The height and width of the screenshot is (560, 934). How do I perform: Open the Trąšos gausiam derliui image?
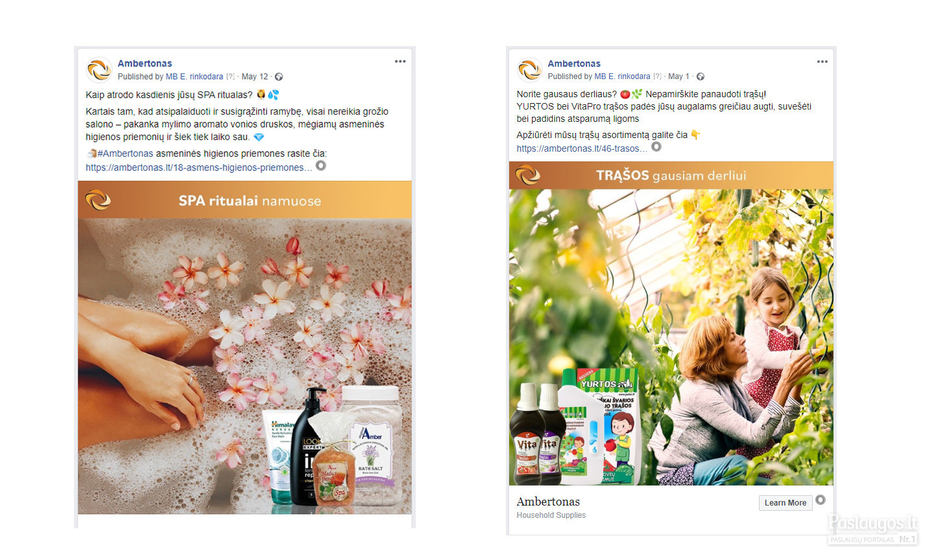(x=671, y=323)
